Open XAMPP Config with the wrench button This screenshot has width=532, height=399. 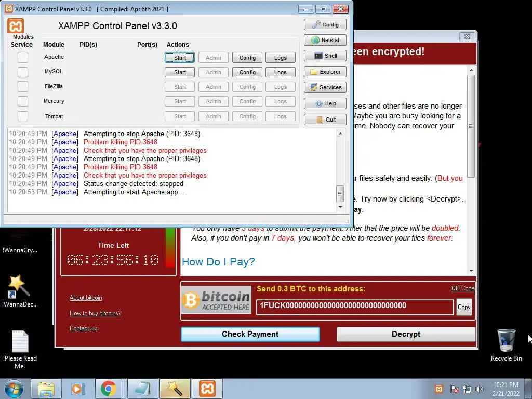point(325,24)
